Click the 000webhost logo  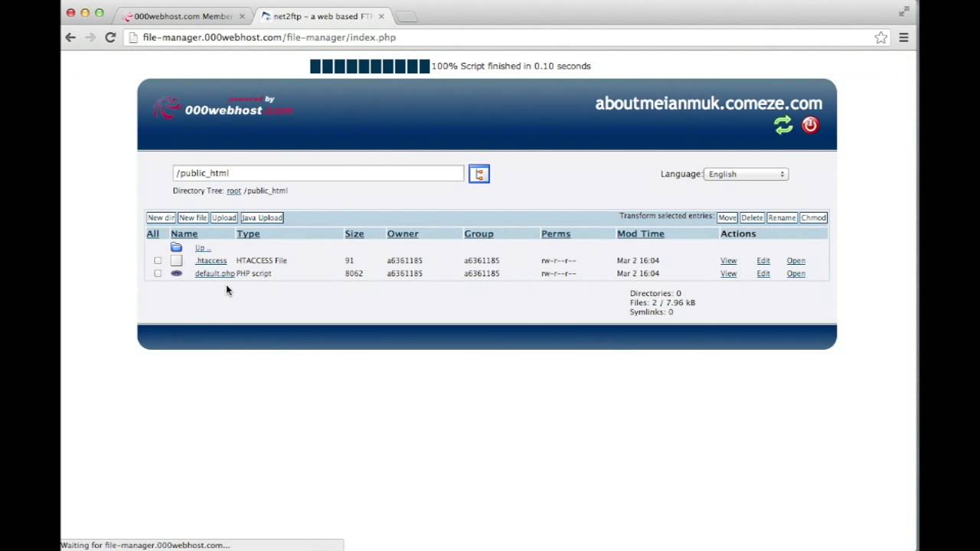223,108
